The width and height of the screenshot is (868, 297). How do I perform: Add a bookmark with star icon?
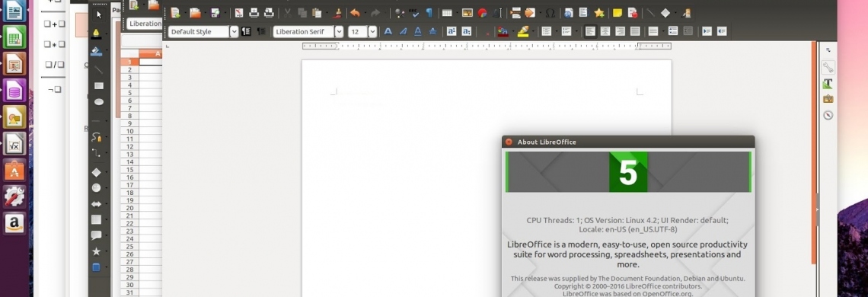coord(599,13)
